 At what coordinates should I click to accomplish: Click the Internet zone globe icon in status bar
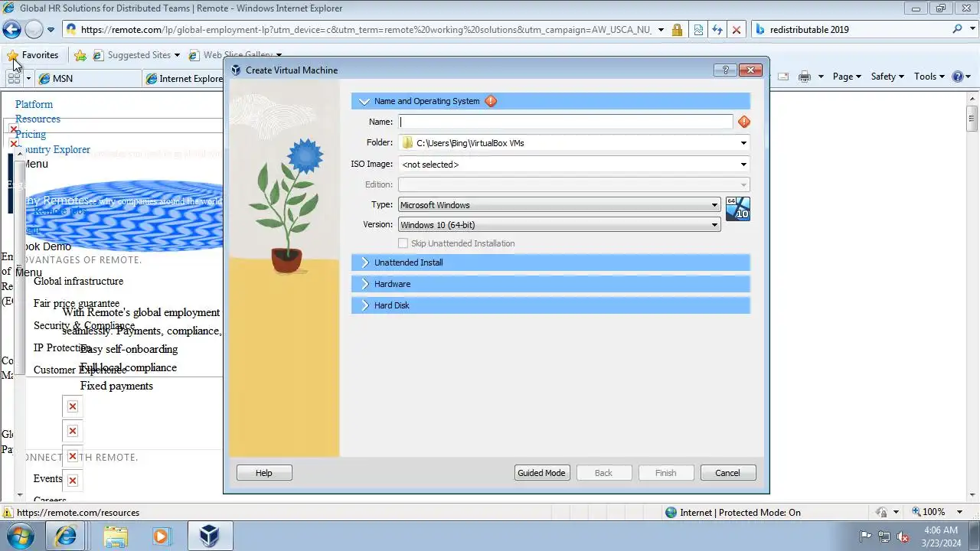(671, 513)
